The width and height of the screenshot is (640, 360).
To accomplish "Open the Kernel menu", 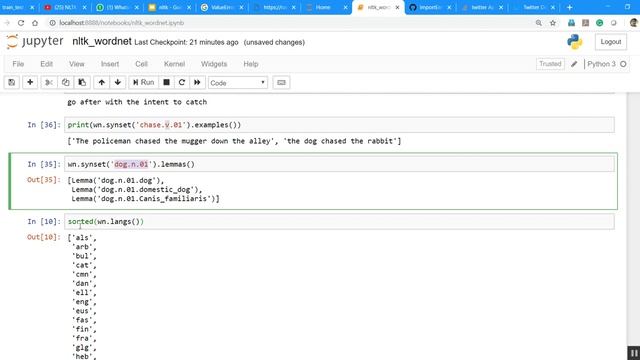I will [x=174, y=64].
